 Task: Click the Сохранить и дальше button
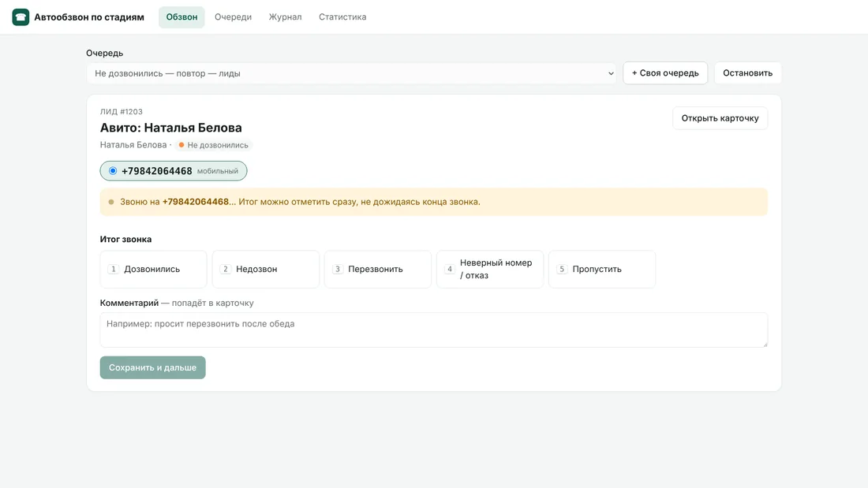pyautogui.click(x=153, y=367)
